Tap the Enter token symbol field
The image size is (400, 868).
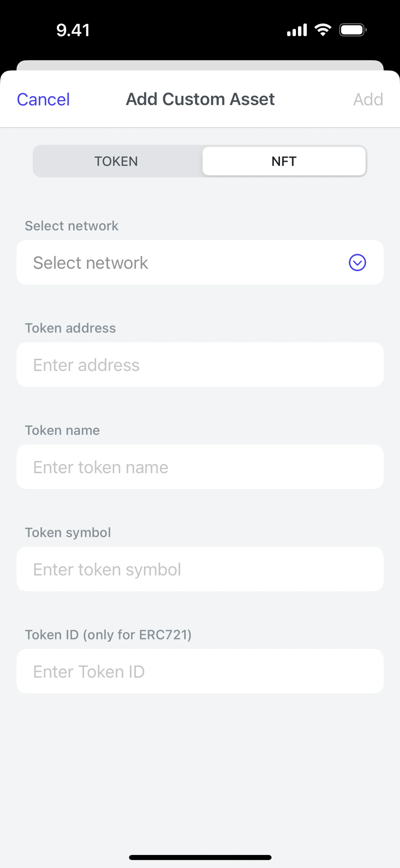[200, 569]
